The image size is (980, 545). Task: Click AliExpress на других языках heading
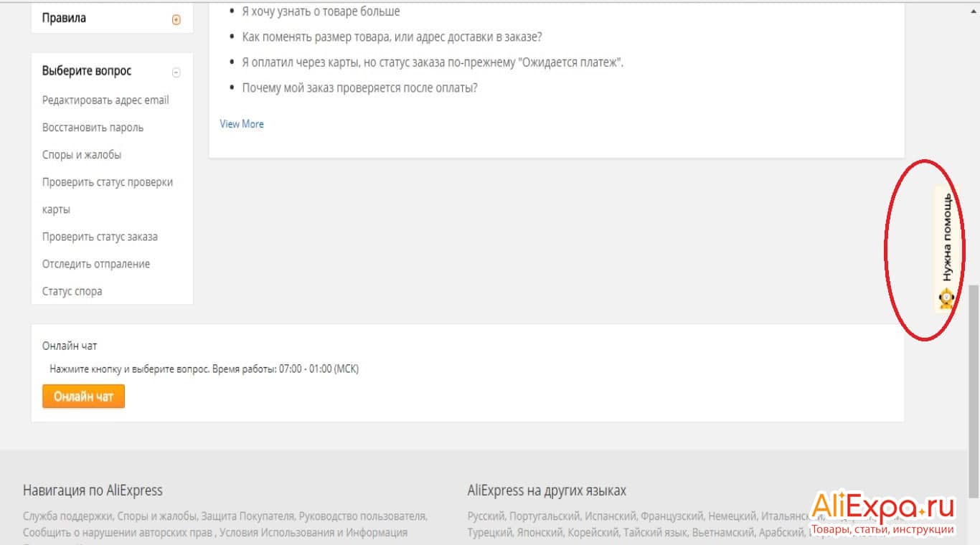coord(547,491)
